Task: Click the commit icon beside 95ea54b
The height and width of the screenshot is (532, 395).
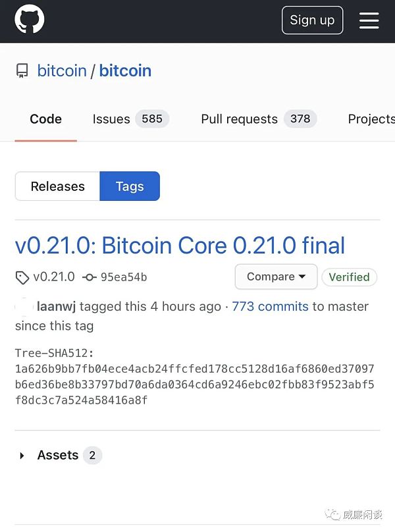Action: [90, 277]
